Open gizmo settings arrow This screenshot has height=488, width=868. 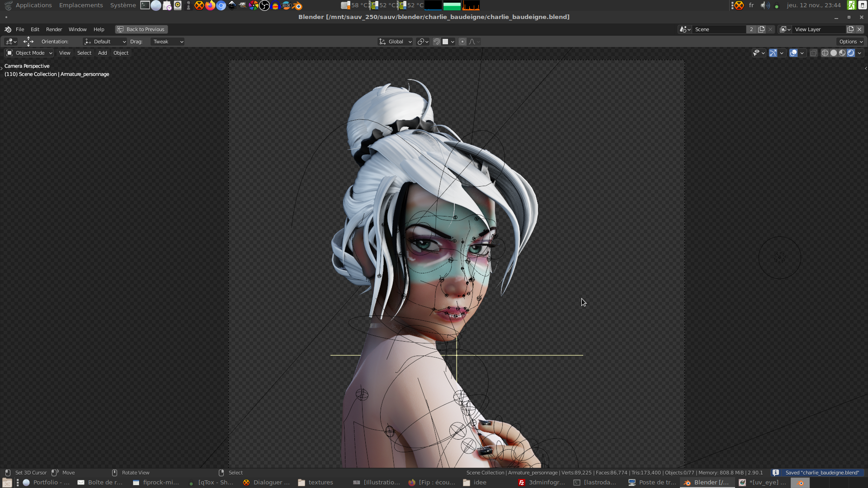tap(781, 53)
